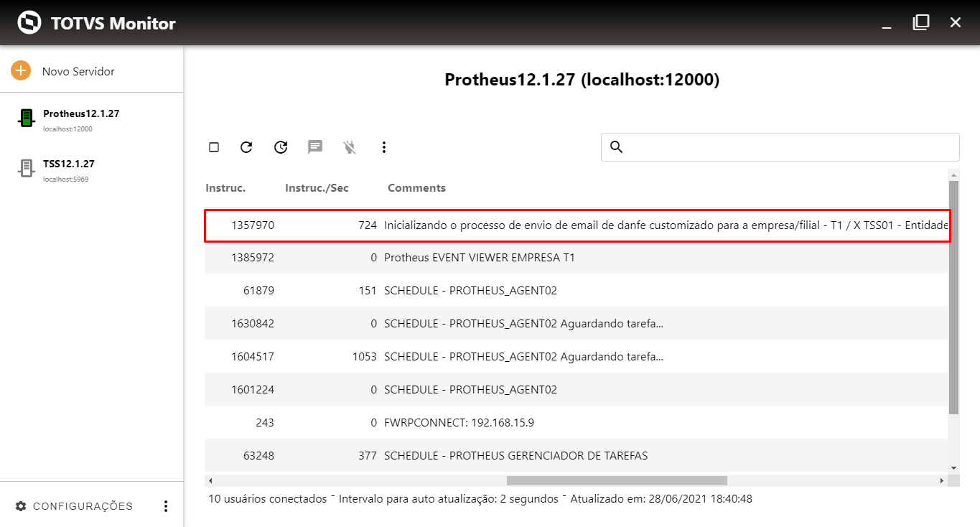Click the vertical scrollbar down arrow
This screenshot has width=980, height=527.
point(953,468)
